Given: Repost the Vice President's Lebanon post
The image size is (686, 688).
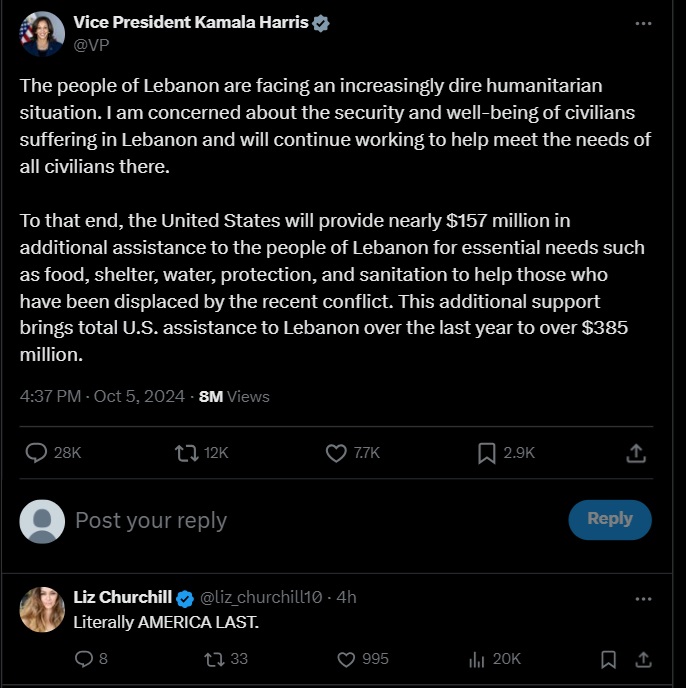Looking at the screenshot, I should pyautogui.click(x=186, y=453).
